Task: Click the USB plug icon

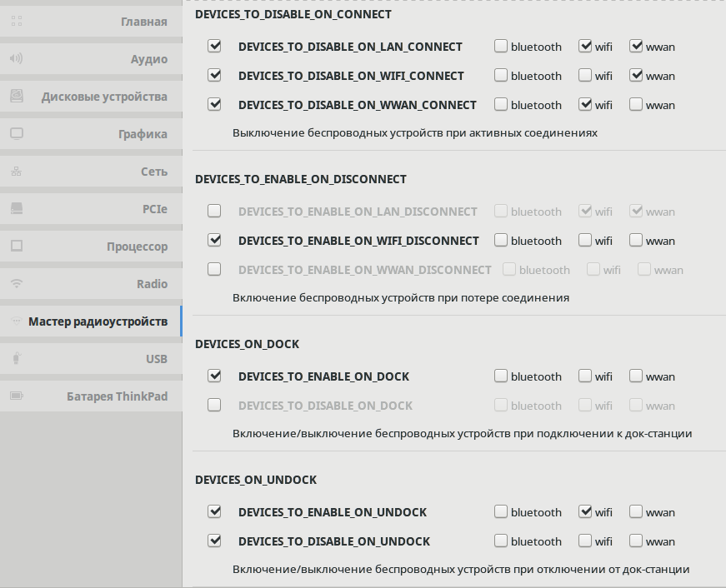Action: coord(17,358)
